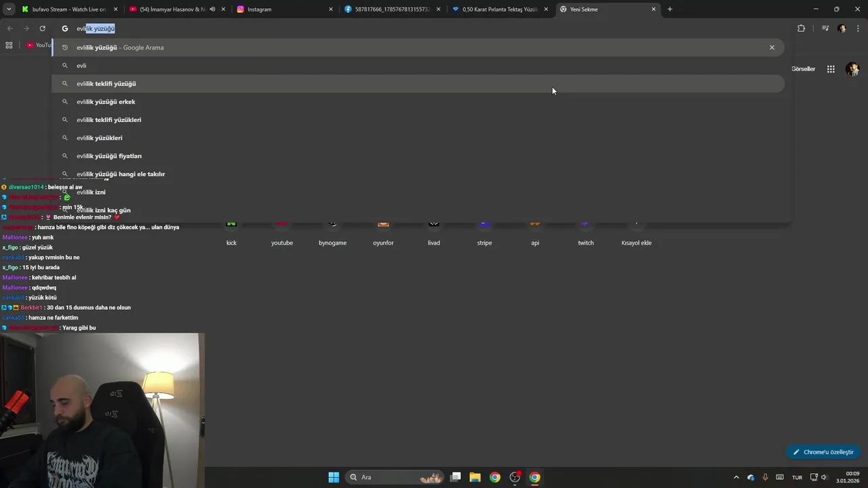Choose suggestion 'evlilik izni kaç gün'
The image size is (868, 488).
(418, 210)
